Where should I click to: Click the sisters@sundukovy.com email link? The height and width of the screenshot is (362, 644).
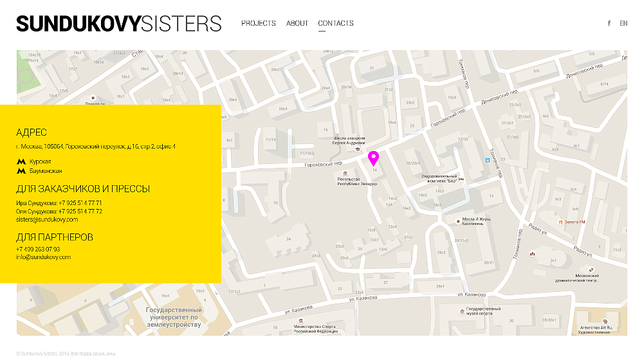click(47, 220)
